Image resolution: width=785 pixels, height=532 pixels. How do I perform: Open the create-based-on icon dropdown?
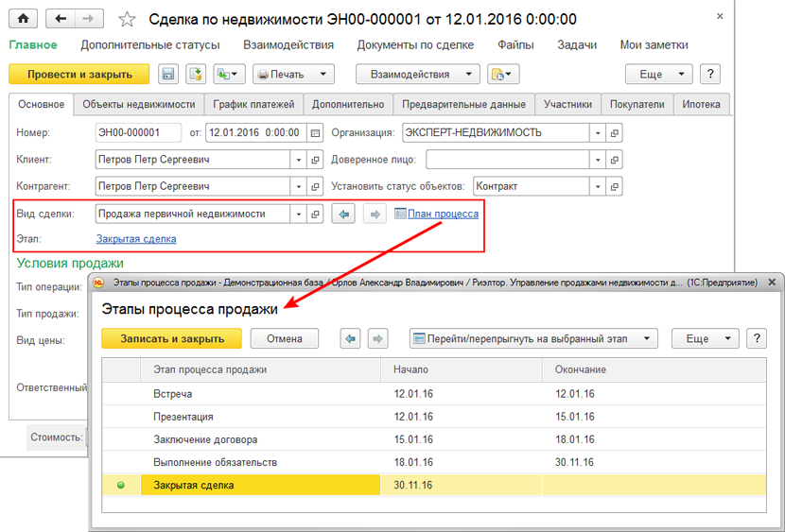click(x=229, y=74)
